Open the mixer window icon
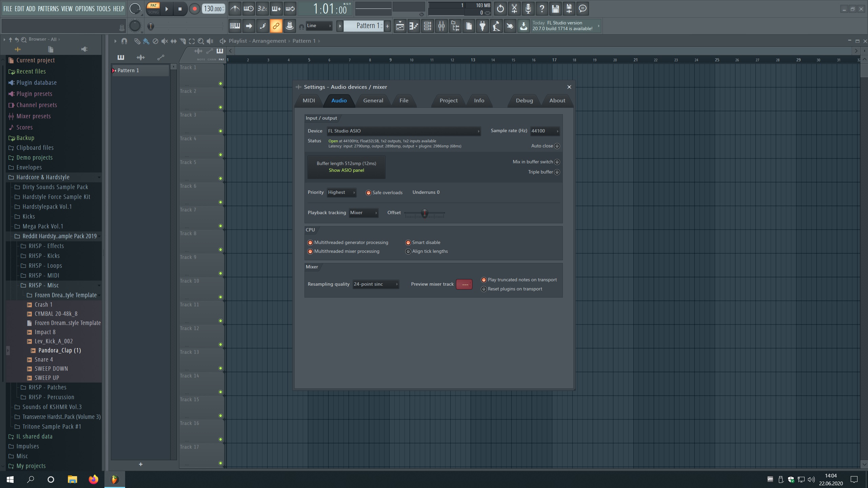Image resolution: width=868 pixels, height=488 pixels. click(441, 26)
